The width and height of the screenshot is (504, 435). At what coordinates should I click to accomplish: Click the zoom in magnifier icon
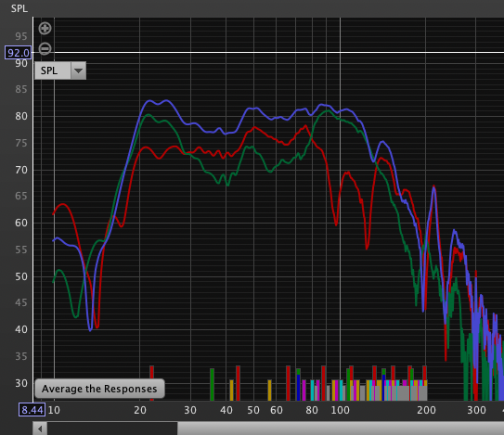45,28
